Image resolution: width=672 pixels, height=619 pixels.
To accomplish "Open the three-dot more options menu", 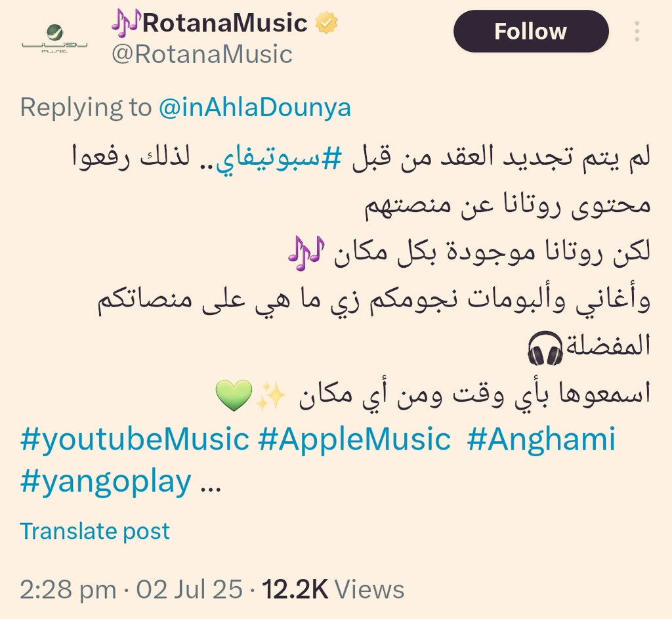I will click(637, 32).
